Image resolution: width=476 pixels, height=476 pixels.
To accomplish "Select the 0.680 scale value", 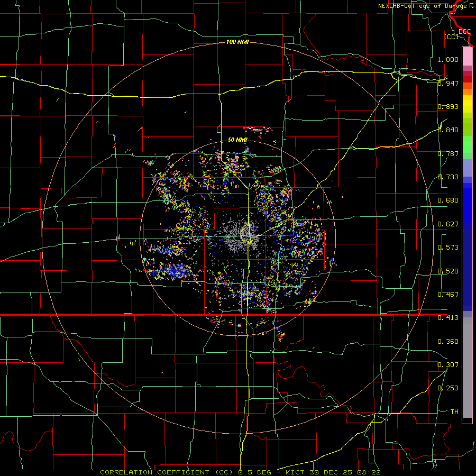I will pyautogui.click(x=448, y=200).
